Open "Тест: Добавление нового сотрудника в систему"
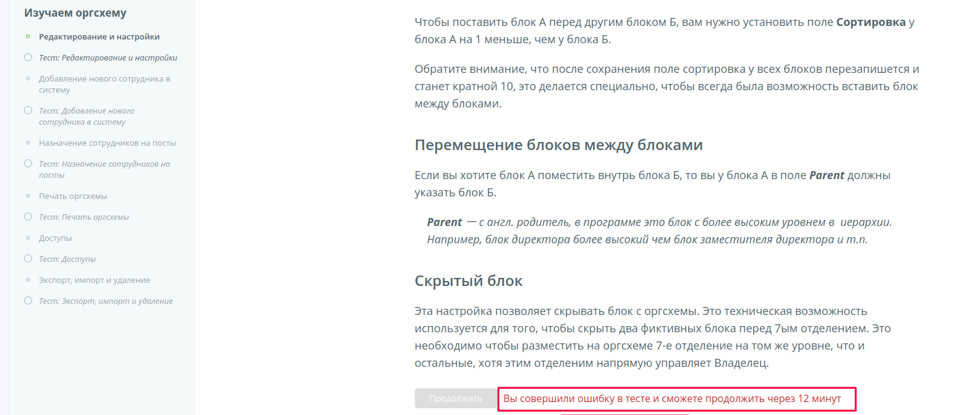This screenshot has height=415, width=980. click(x=87, y=117)
